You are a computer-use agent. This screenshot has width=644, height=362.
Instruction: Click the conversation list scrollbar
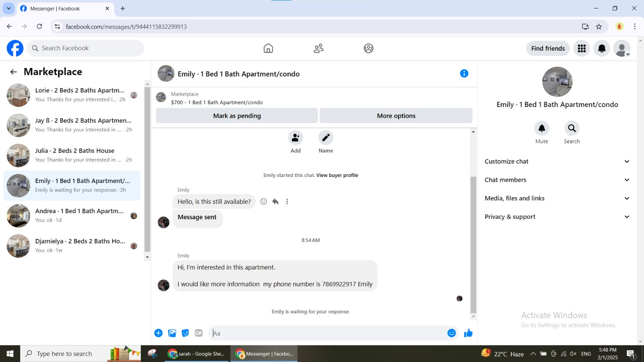pyautogui.click(x=147, y=169)
